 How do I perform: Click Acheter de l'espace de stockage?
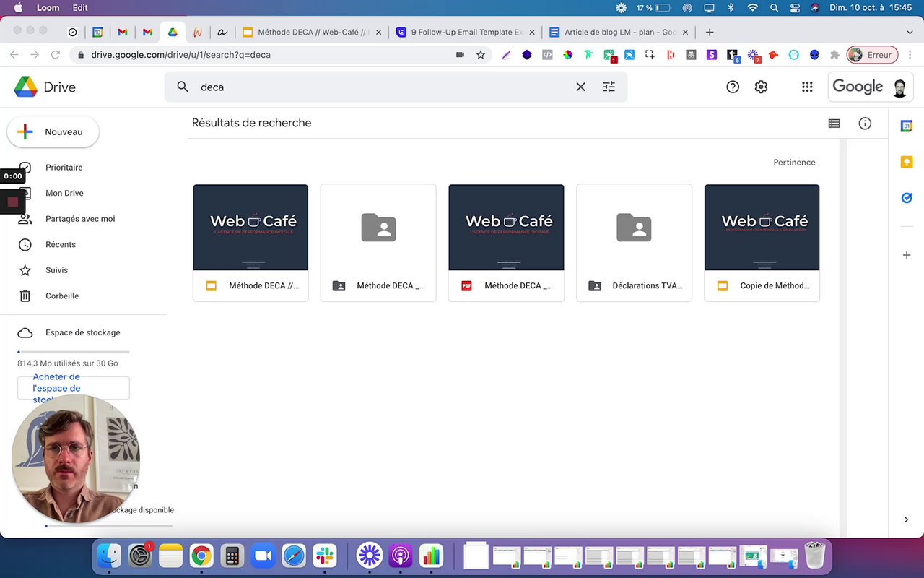tap(73, 388)
